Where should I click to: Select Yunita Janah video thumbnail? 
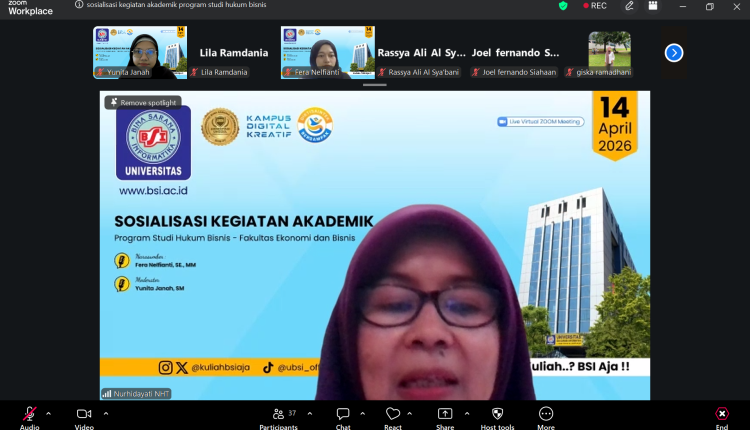click(x=140, y=52)
